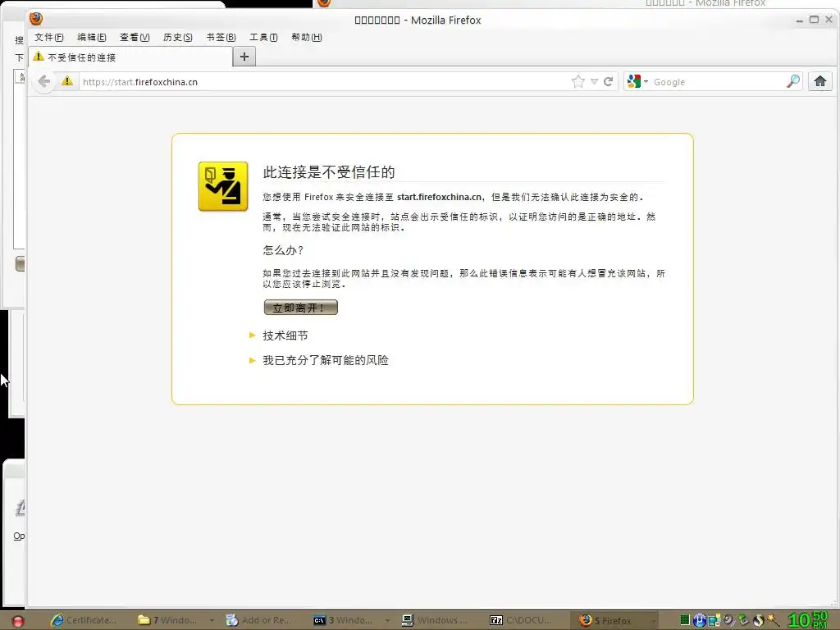840x630 pixels.
Task: Bookmark this page with the star icon
Action: coord(578,81)
